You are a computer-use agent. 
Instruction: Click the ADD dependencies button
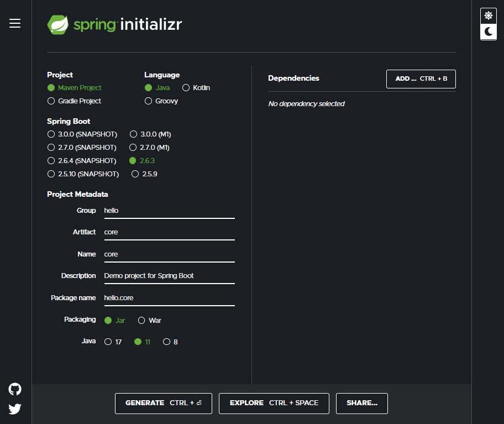[x=421, y=78]
